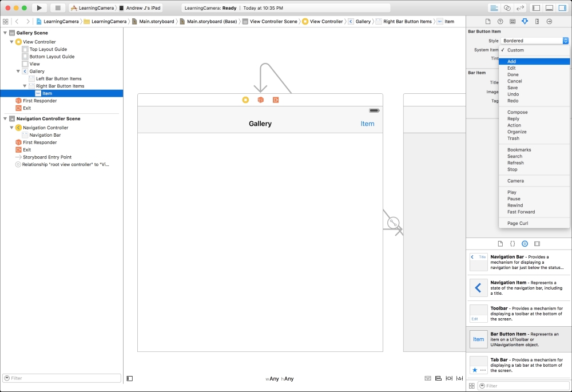Hide the Navigator panel
Viewport: 572px width, 392px height.
click(536, 6)
